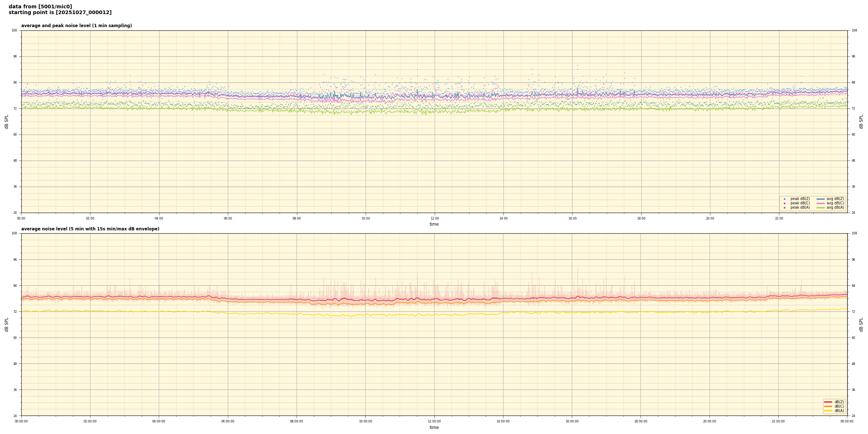Click the orange dB(C) legend entry in lower chart
Screen dimensions: 868x434
point(828,406)
